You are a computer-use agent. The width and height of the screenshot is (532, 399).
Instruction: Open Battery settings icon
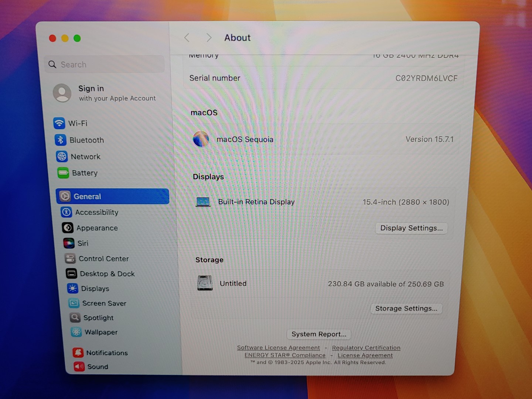coord(63,173)
